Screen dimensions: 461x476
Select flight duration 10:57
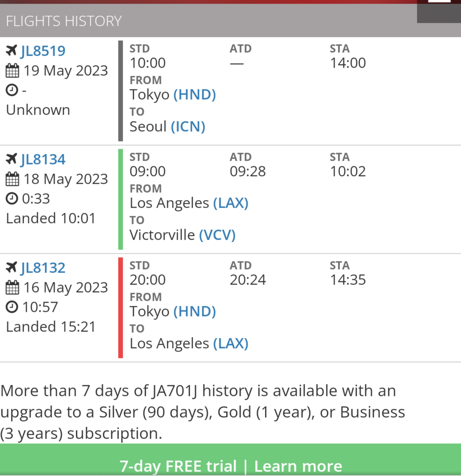(40, 307)
